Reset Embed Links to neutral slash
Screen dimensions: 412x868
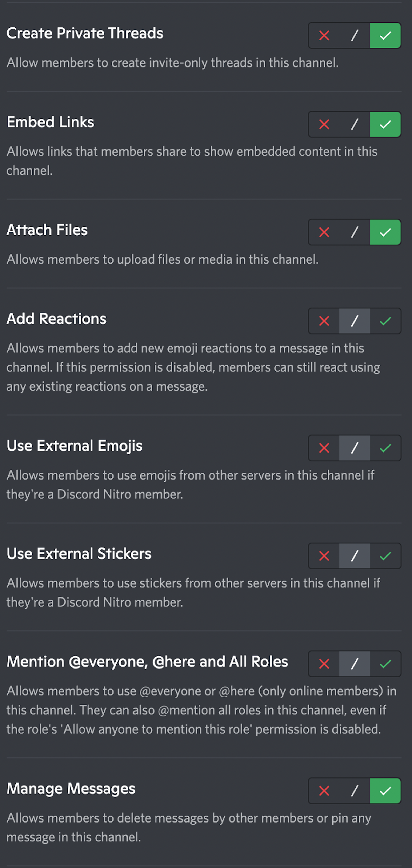click(x=354, y=125)
